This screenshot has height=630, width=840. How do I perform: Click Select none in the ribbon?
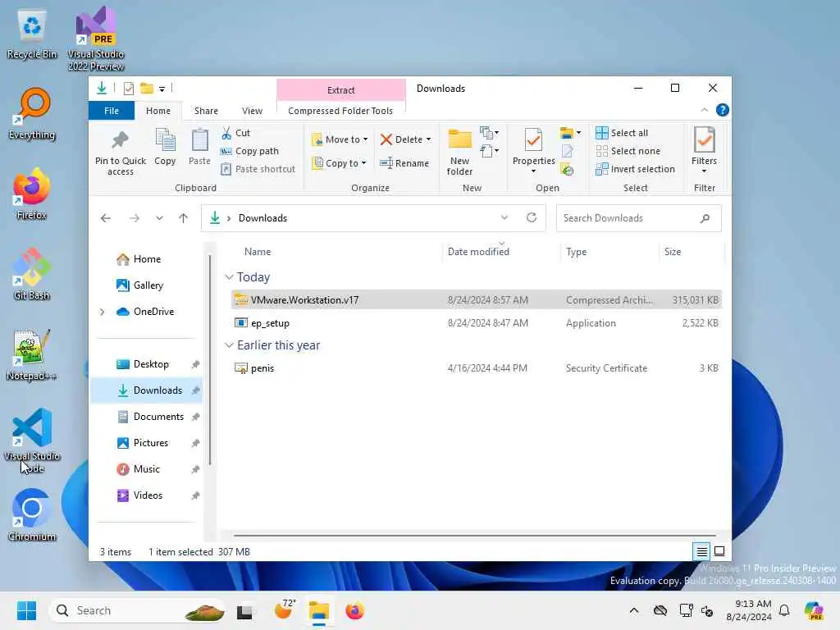coord(628,151)
